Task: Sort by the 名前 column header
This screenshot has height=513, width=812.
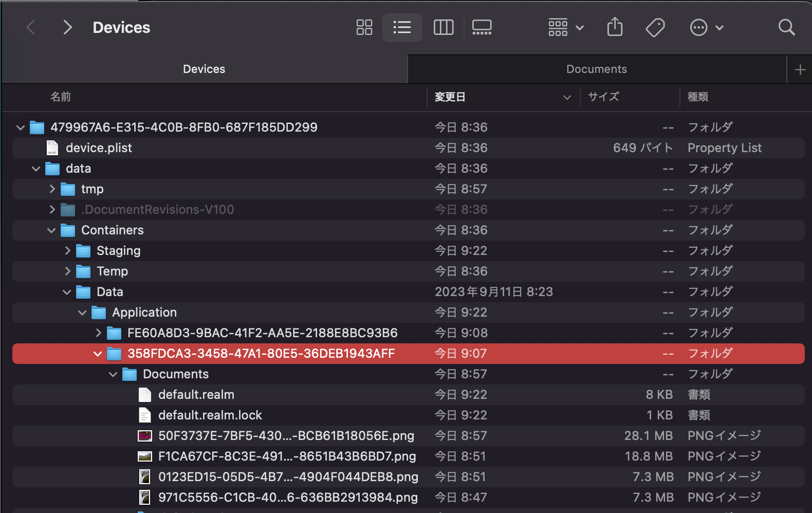Action: coord(61,97)
